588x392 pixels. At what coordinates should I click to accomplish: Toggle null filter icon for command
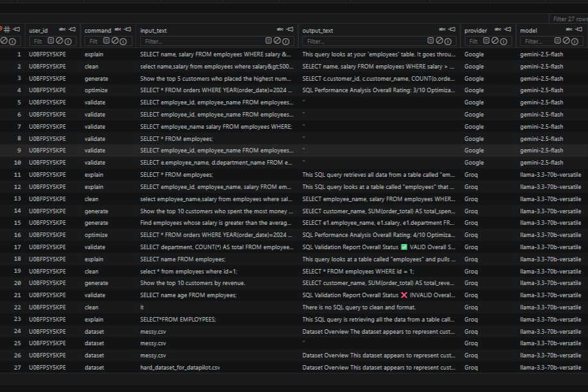(x=115, y=40)
